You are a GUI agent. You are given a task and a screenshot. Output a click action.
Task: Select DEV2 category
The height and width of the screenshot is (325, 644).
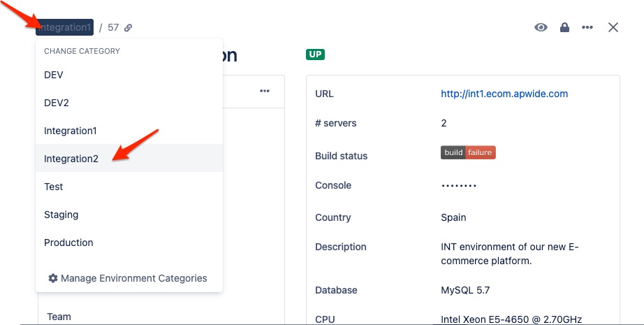(x=57, y=103)
